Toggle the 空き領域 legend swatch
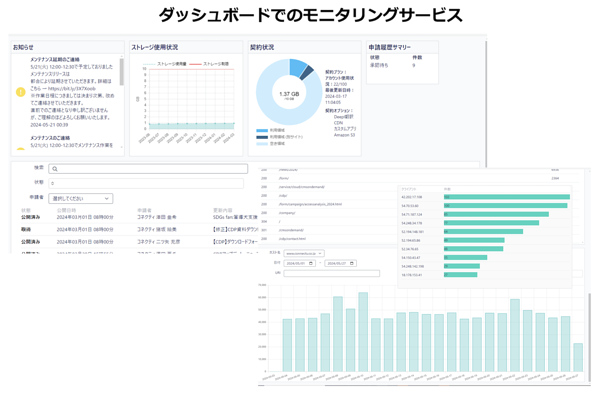The height and width of the screenshot is (394, 600). click(x=262, y=144)
